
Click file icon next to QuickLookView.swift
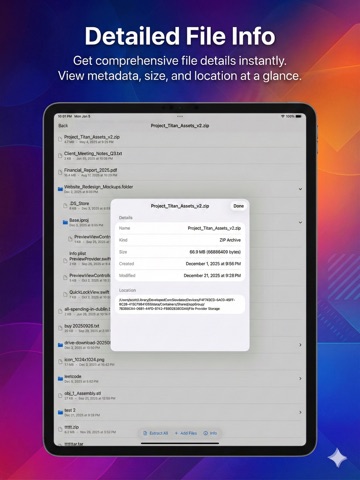coord(65,294)
